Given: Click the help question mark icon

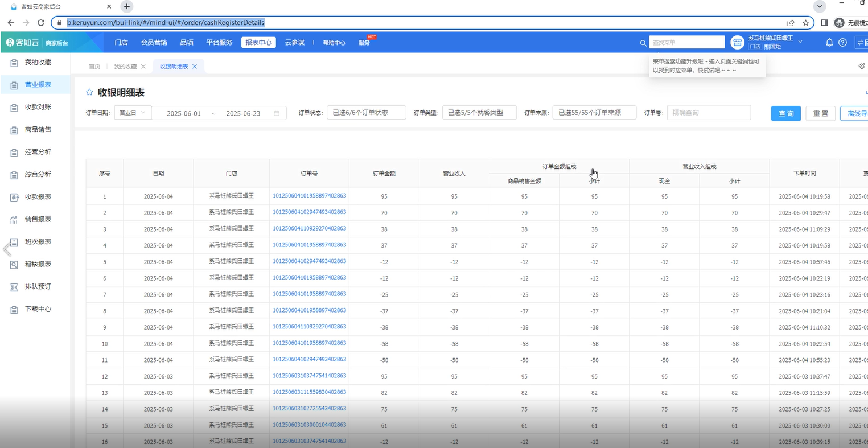Looking at the screenshot, I should (843, 43).
